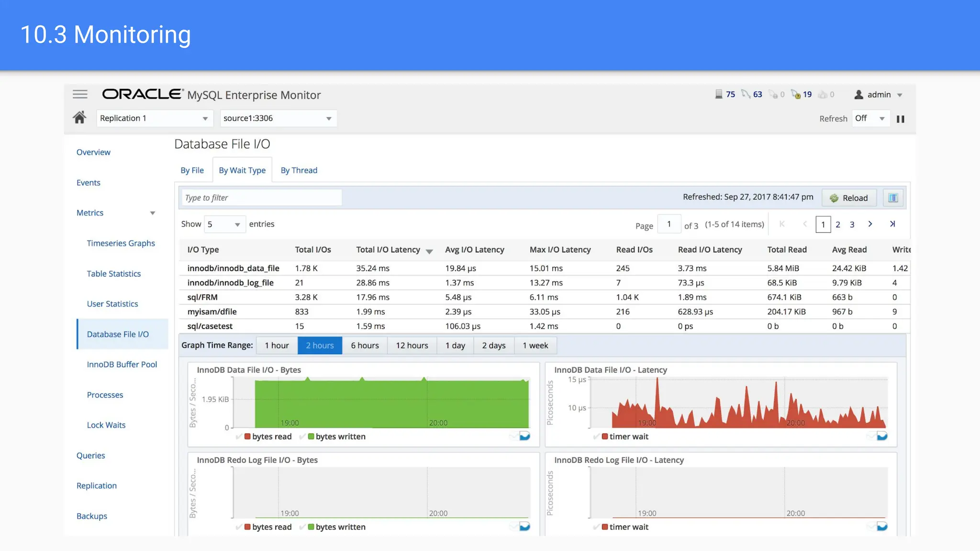Open User Statistics in sidebar
Viewport: 980px width, 551px height.
112,304
